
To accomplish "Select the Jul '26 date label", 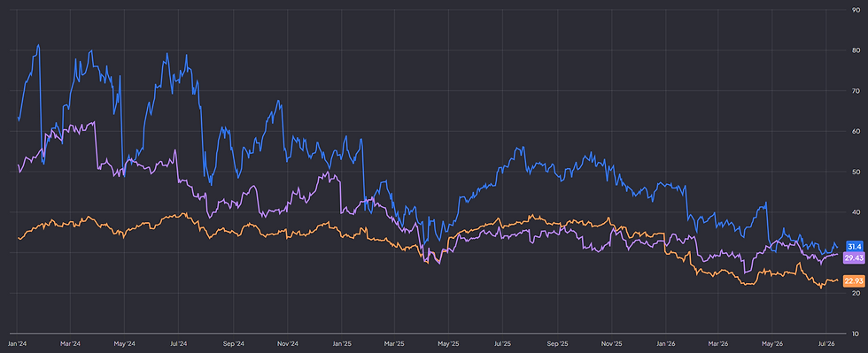I will coord(825,343).
